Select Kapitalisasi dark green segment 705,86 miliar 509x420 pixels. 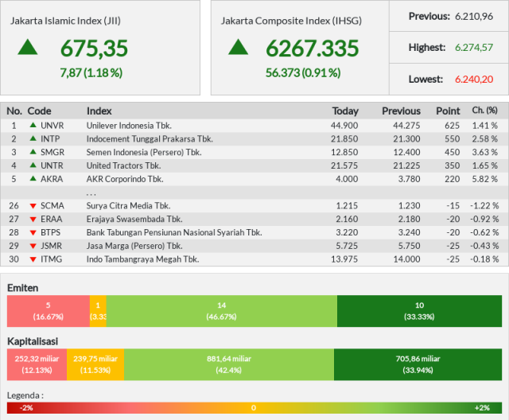coord(418,364)
